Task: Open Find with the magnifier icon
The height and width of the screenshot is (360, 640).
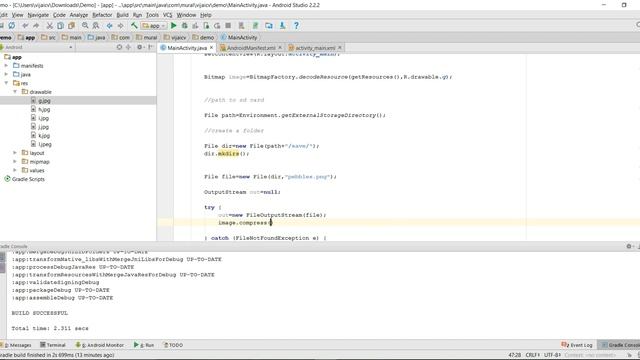Action: click(x=85, y=25)
